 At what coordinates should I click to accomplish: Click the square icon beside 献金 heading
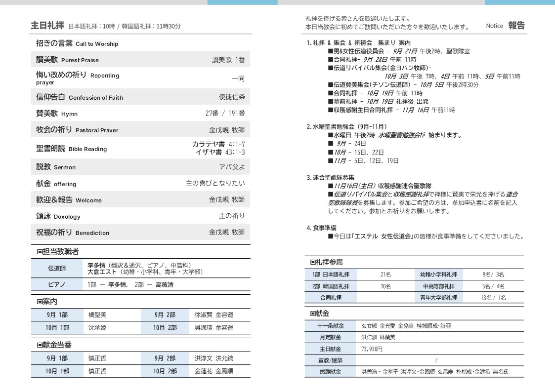point(313,314)
